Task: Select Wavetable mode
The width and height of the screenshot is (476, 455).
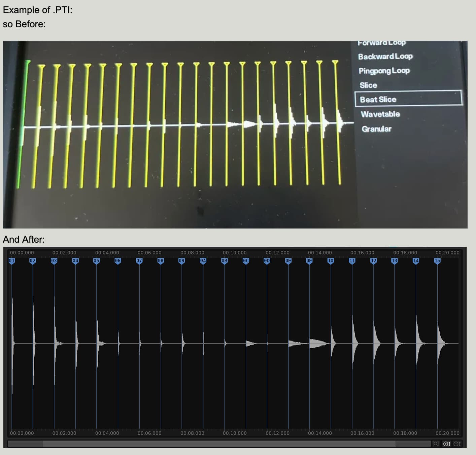Action: [x=380, y=114]
